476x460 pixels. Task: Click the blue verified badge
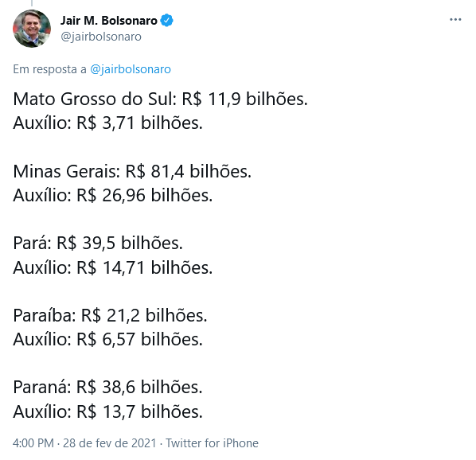166,21
